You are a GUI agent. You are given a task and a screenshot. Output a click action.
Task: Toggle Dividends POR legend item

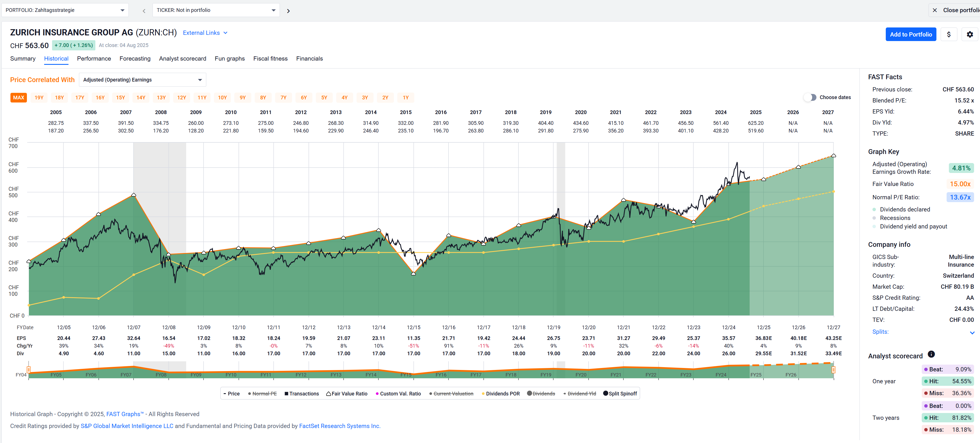tap(500, 393)
